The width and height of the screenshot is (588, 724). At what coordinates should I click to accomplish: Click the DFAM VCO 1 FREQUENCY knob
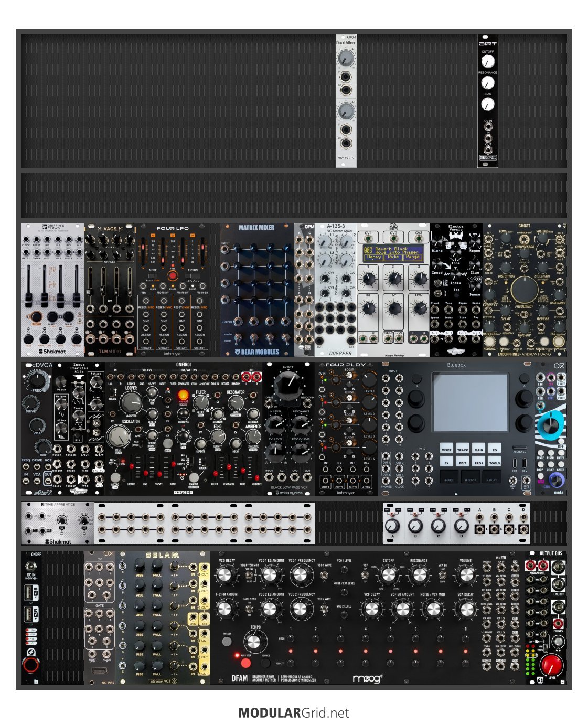pyautogui.click(x=300, y=576)
